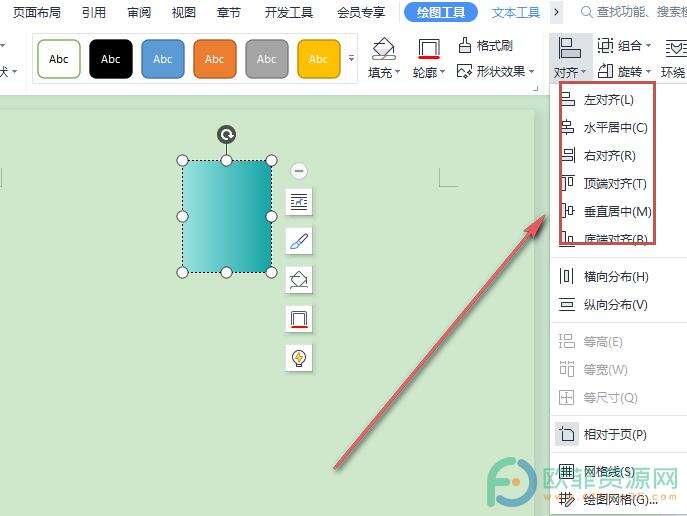This screenshot has height=516, width=687.
Task: Apply the gray Abc shape style
Action: [266, 59]
